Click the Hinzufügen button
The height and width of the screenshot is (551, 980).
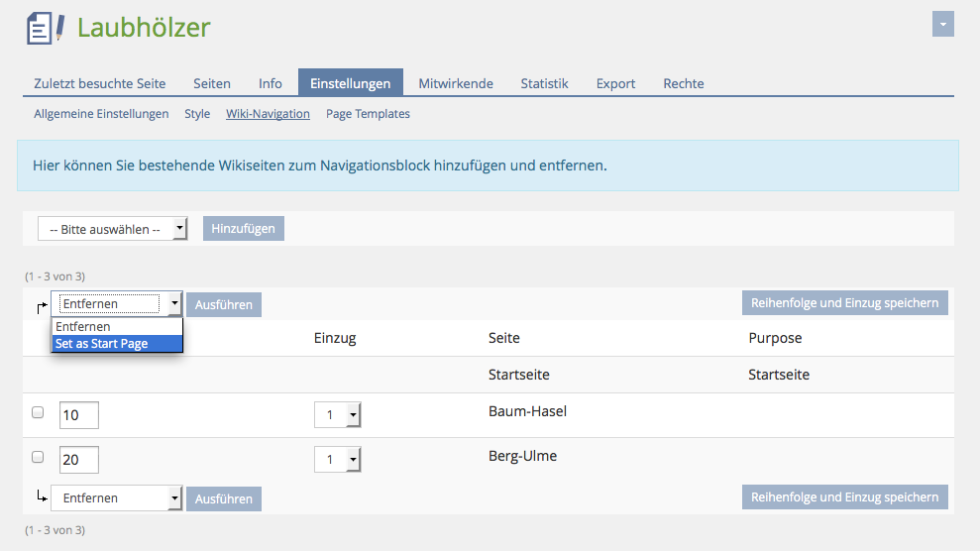[243, 229]
